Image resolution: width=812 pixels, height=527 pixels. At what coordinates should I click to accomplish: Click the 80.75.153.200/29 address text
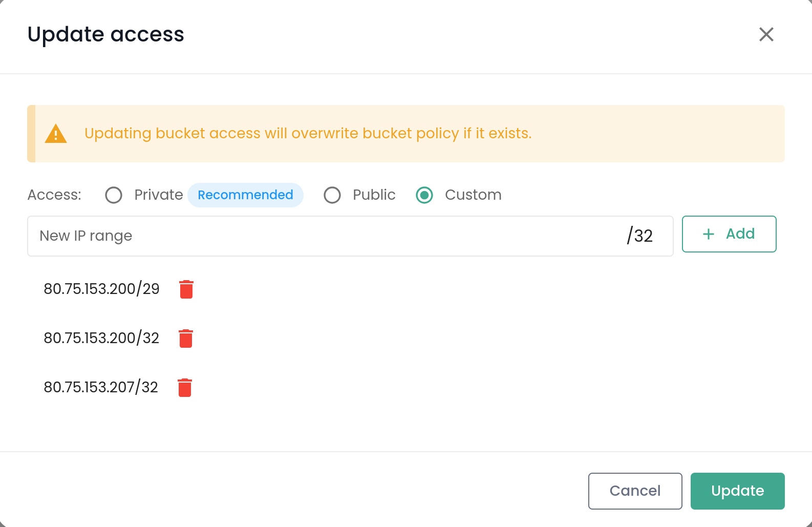coord(101,289)
